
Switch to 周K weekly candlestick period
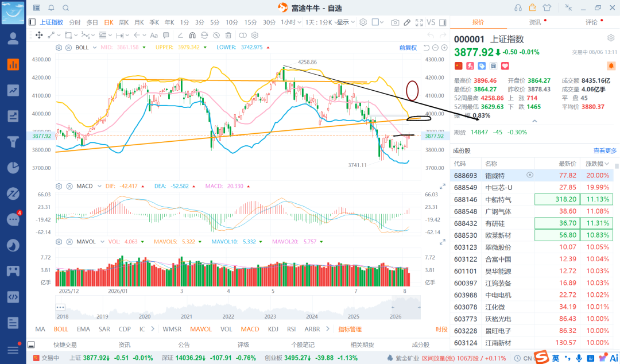click(124, 22)
